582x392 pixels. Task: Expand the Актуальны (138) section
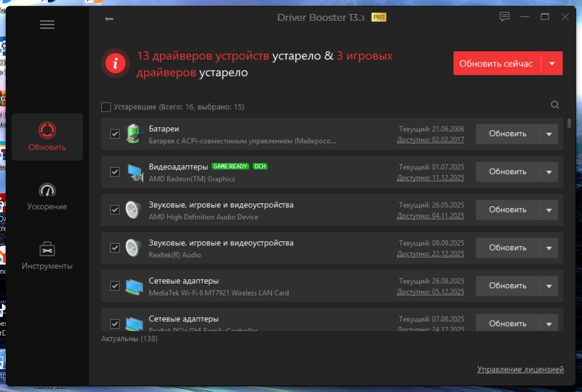point(129,339)
